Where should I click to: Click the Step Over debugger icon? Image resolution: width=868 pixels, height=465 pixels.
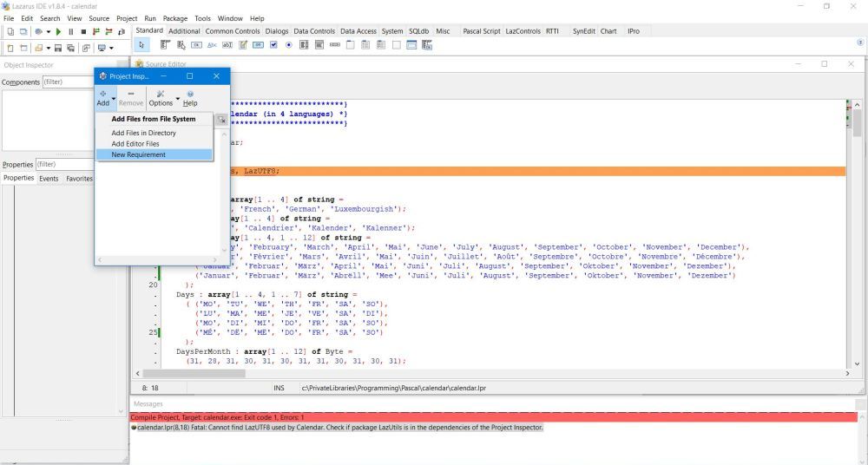tap(108, 31)
